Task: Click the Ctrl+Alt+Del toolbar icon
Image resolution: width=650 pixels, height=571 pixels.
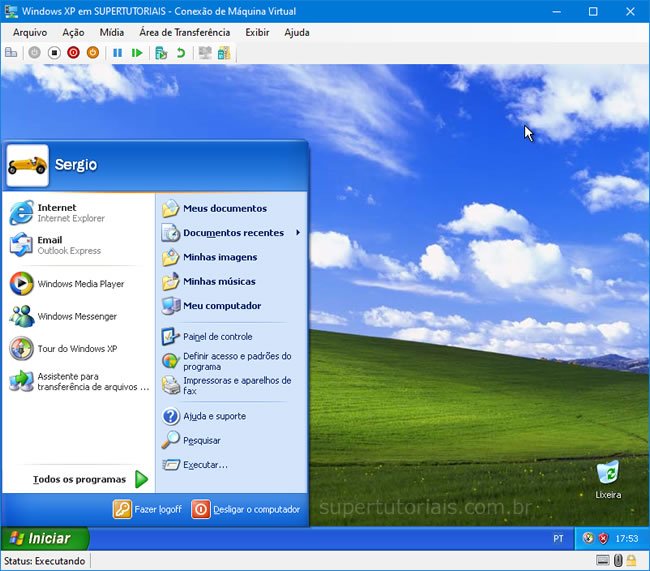Action: coord(11,52)
